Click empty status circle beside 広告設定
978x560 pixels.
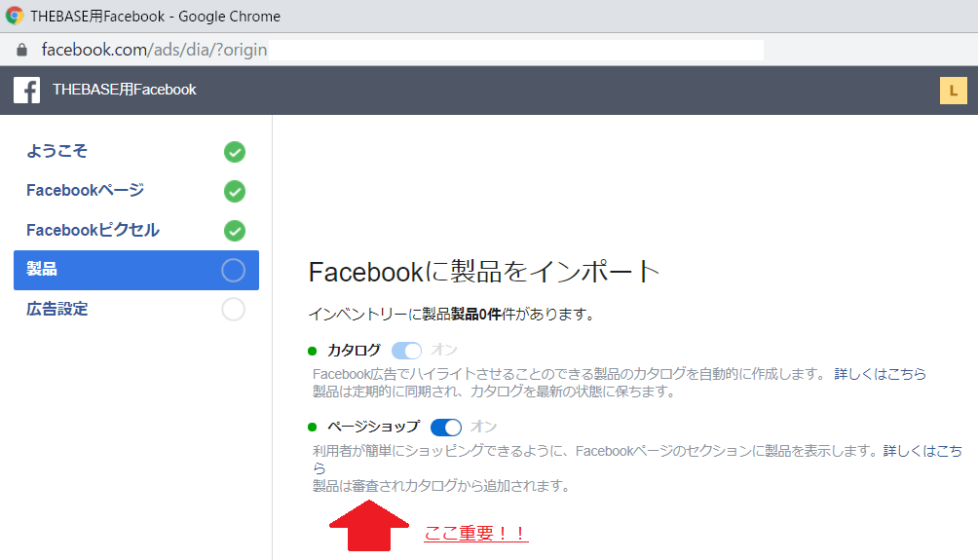[233, 310]
